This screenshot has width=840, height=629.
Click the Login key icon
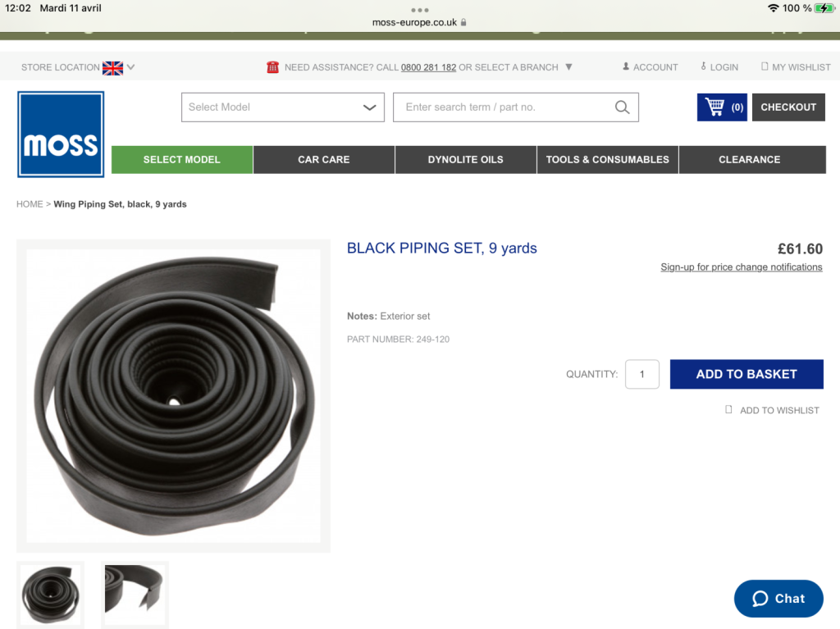click(703, 66)
